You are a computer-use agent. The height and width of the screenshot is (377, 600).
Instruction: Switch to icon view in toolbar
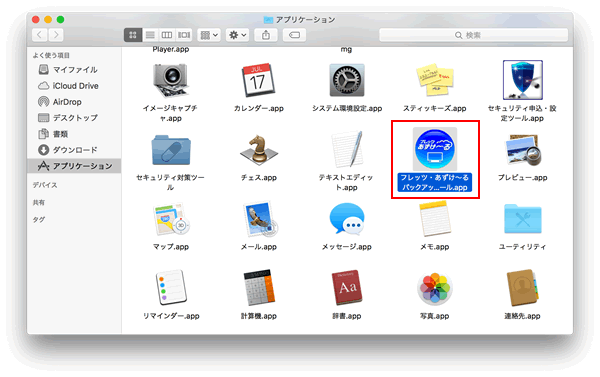point(133,35)
